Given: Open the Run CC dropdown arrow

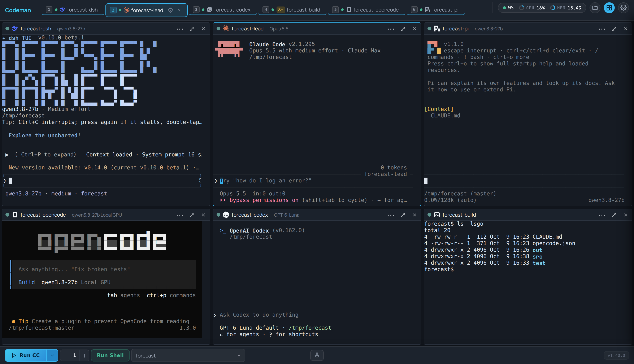Looking at the screenshot, I should coord(52,355).
